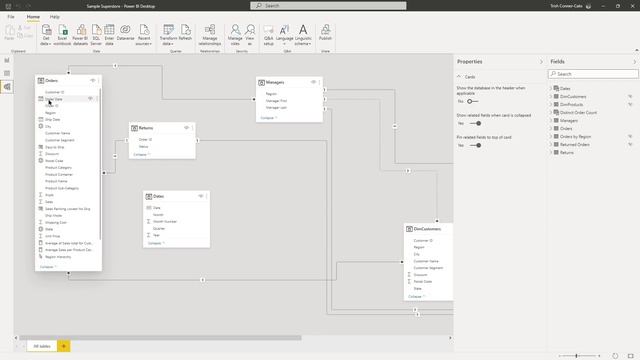Collapse the DimCustomers table card
This screenshot has height=360, width=640.
416,297
